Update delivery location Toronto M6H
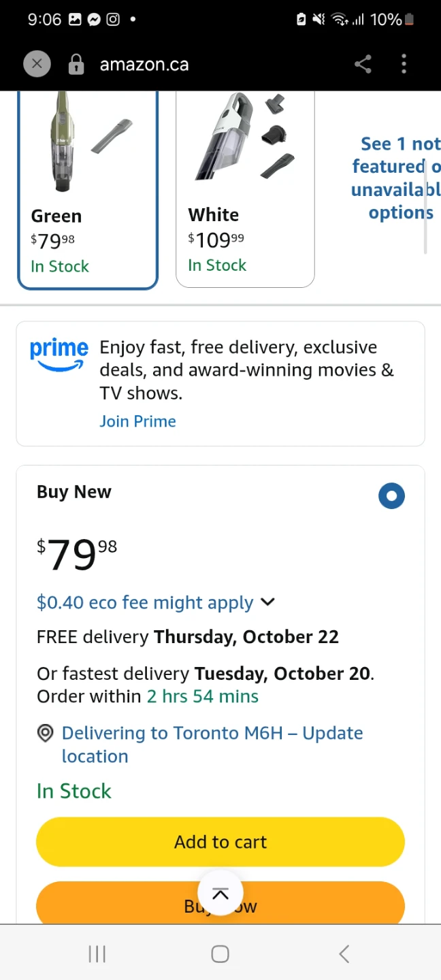Image resolution: width=441 pixels, height=980 pixels. tap(212, 745)
